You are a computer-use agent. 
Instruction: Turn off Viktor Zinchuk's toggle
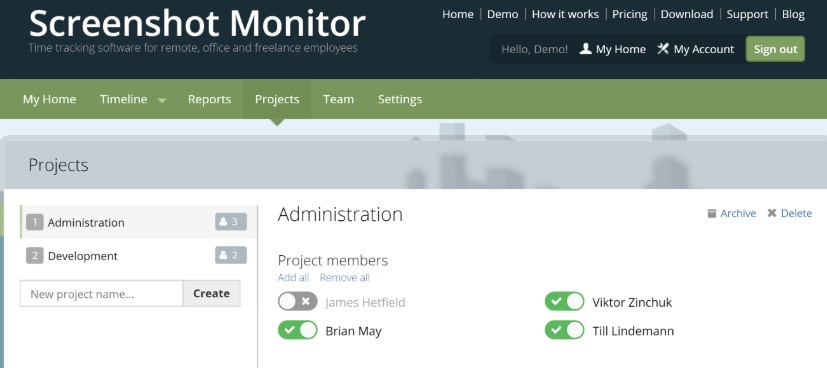pyautogui.click(x=564, y=302)
